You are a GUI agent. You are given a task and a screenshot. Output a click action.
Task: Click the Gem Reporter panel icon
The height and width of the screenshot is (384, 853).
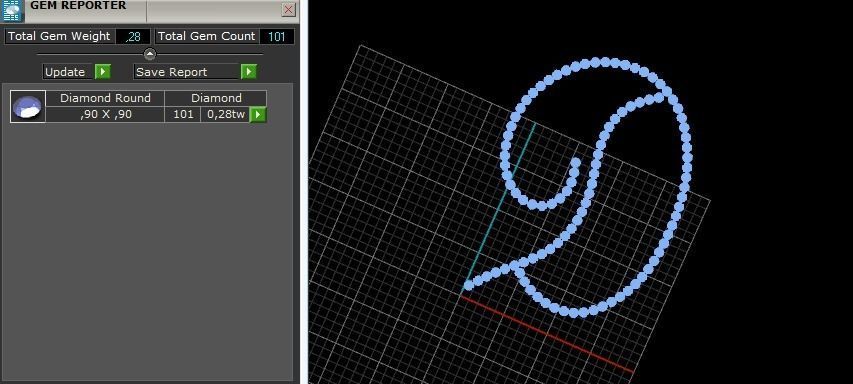click(x=11, y=10)
